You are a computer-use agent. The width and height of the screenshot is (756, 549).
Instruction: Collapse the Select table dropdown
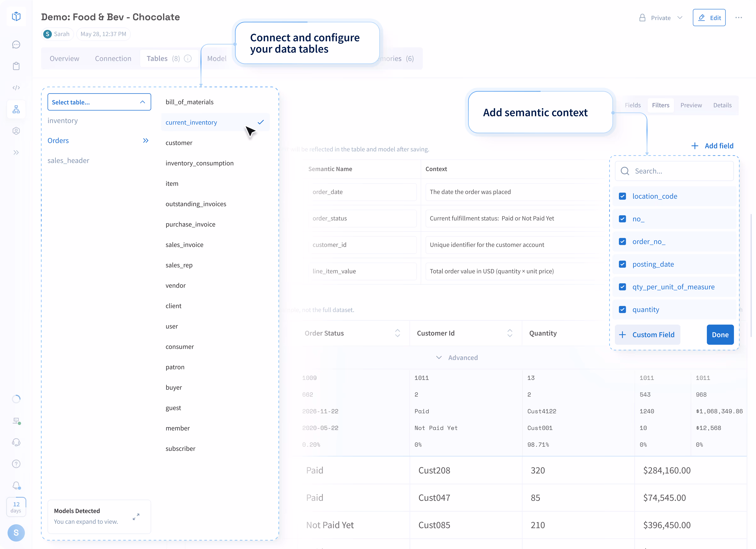142,102
